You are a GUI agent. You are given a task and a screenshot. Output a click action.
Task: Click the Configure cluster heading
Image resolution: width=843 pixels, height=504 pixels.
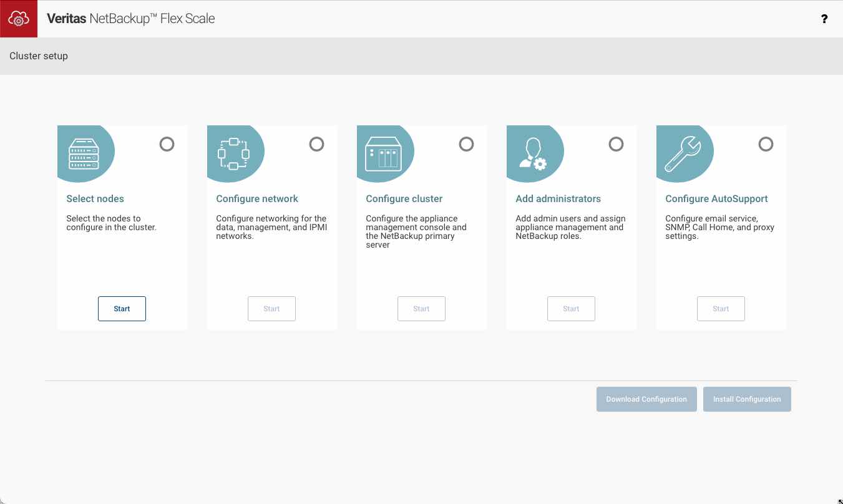(404, 199)
